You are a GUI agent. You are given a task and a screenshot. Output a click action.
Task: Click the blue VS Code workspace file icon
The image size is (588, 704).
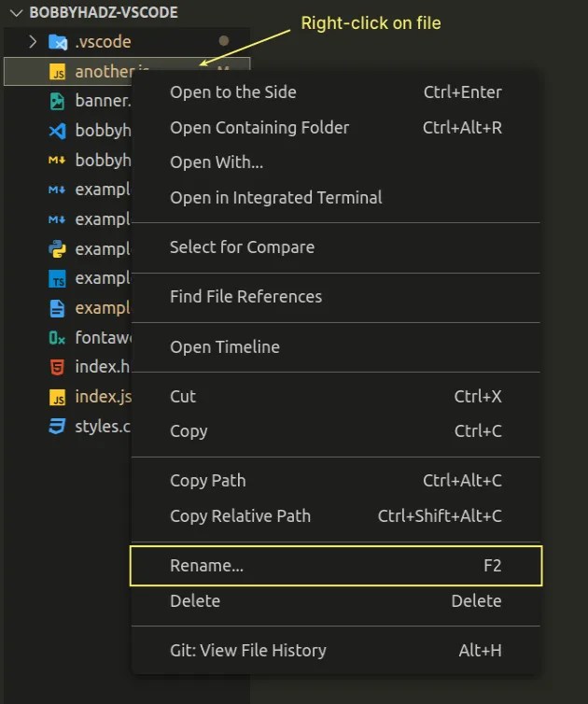click(x=57, y=131)
